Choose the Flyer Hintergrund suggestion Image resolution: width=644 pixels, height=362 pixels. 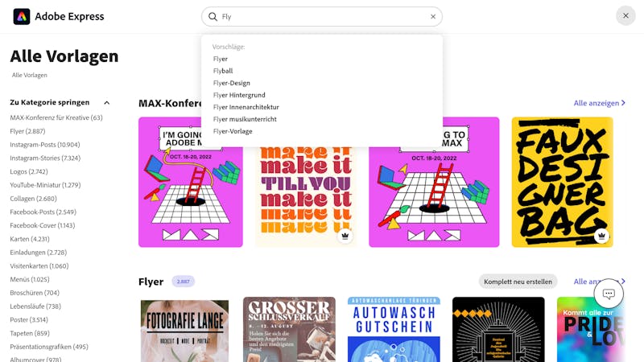point(239,95)
